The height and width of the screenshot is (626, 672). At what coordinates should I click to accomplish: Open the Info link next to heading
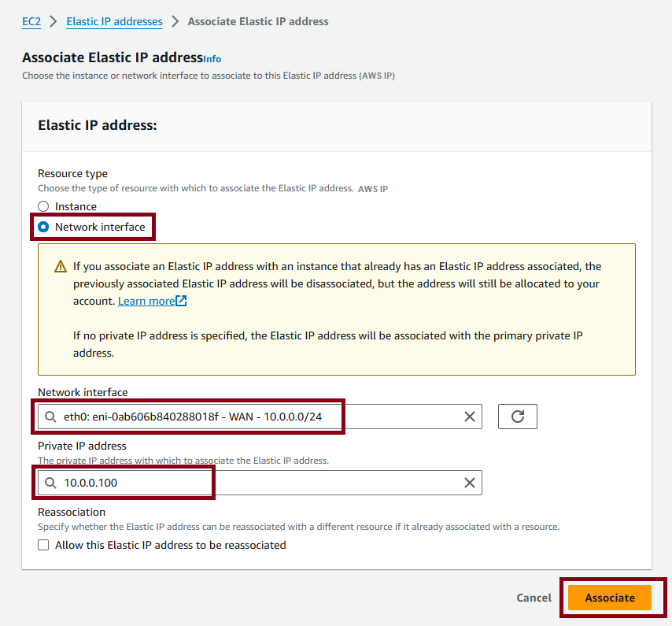click(x=212, y=59)
